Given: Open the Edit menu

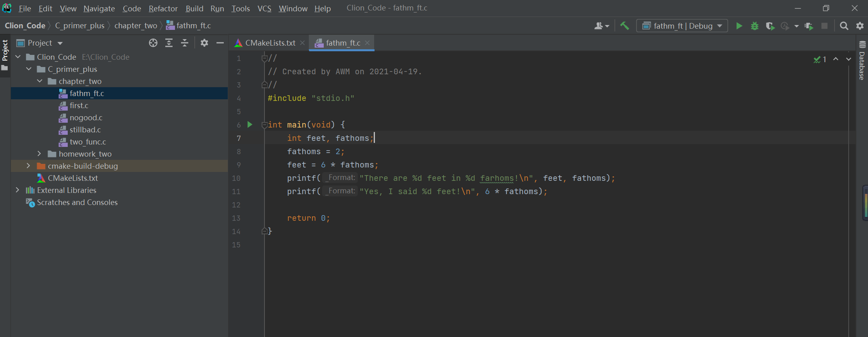Looking at the screenshot, I should point(45,8).
